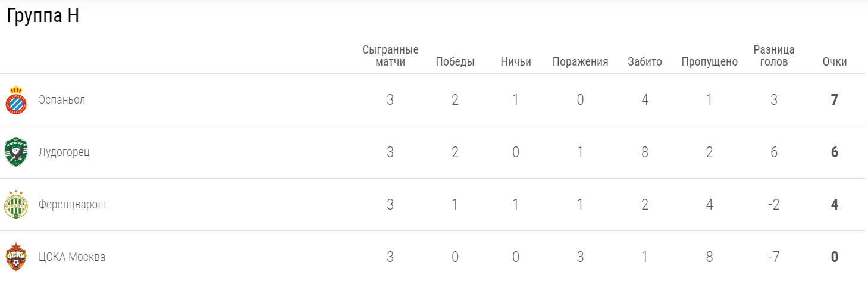Click the Победы column header
Image resolution: width=868 pixels, height=290 pixels.
[x=455, y=62]
